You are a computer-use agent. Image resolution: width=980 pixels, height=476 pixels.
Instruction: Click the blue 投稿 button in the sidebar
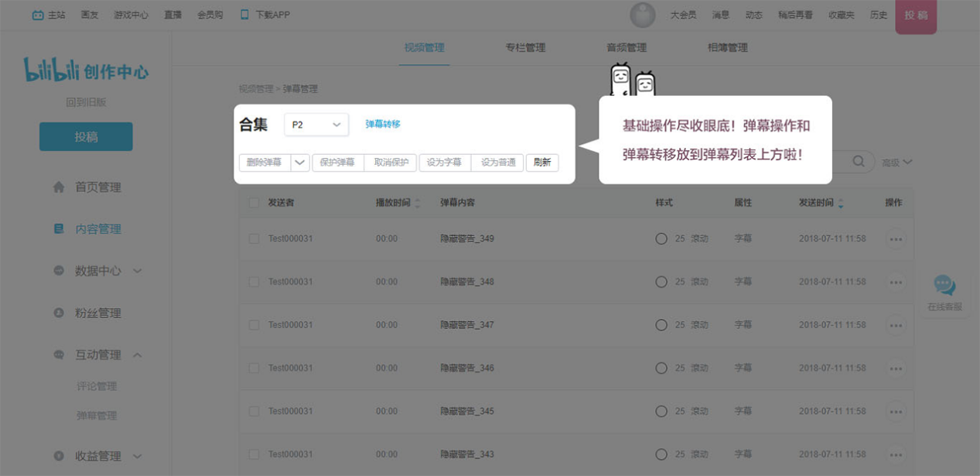click(86, 137)
